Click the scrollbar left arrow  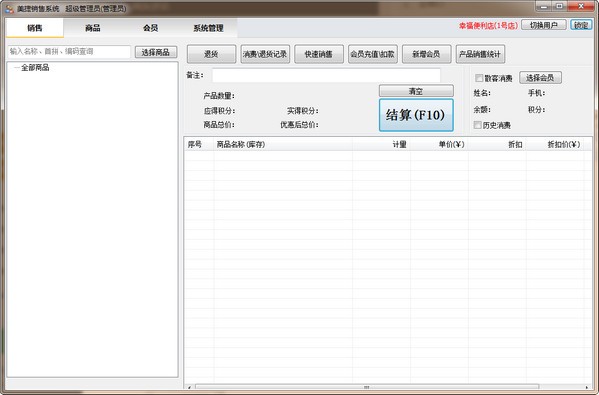pos(189,387)
